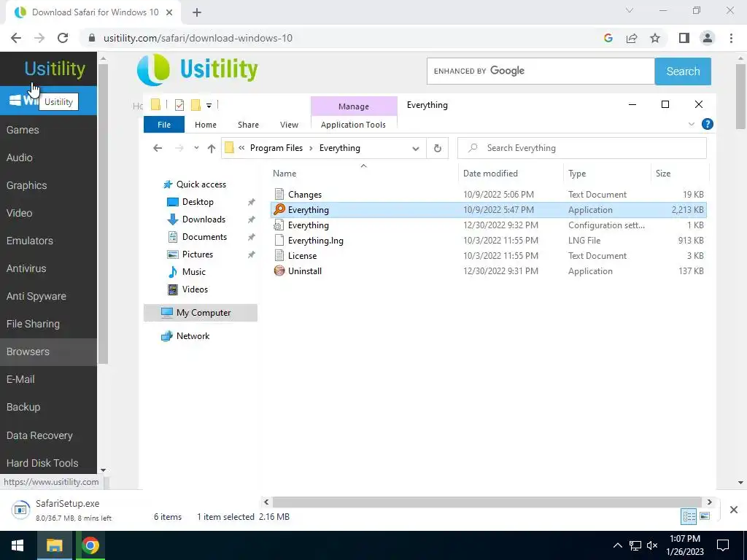The width and height of the screenshot is (747, 560).
Task: Click the share page icon in Chrome
Action: point(632,38)
